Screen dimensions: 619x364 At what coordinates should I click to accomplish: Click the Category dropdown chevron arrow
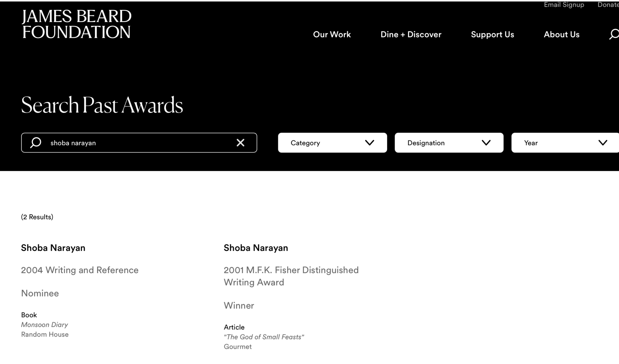pyautogui.click(x=369, y=143)
